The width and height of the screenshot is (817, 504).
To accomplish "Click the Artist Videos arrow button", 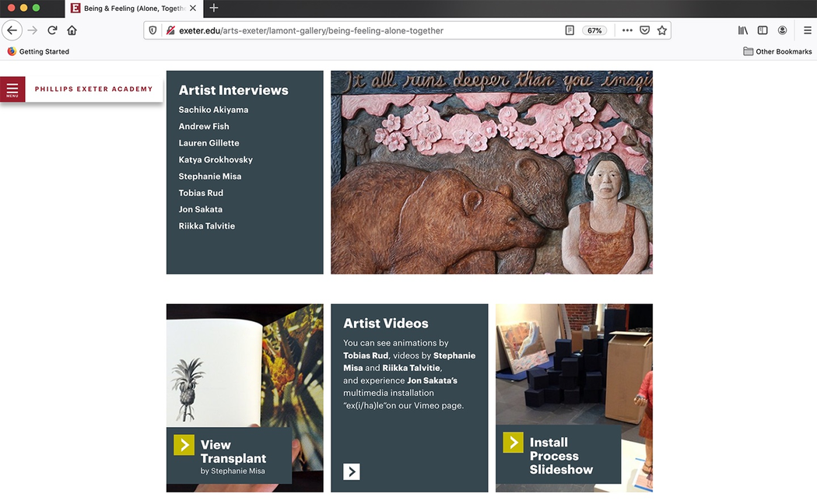I will tap(352, 471).
